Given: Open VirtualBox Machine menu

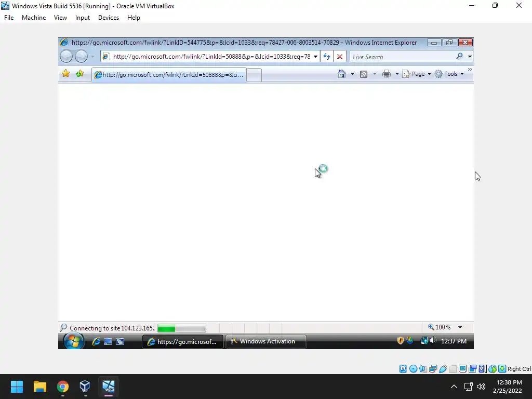Looking at the screenshot, I should pyautogui.click(x=34, y=18).
